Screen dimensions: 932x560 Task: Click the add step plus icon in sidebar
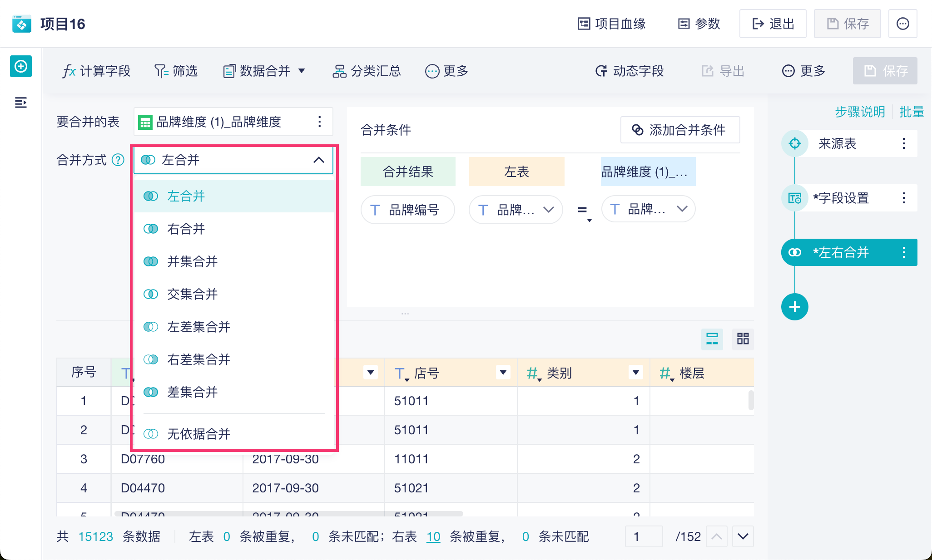(x=21, y=67)
